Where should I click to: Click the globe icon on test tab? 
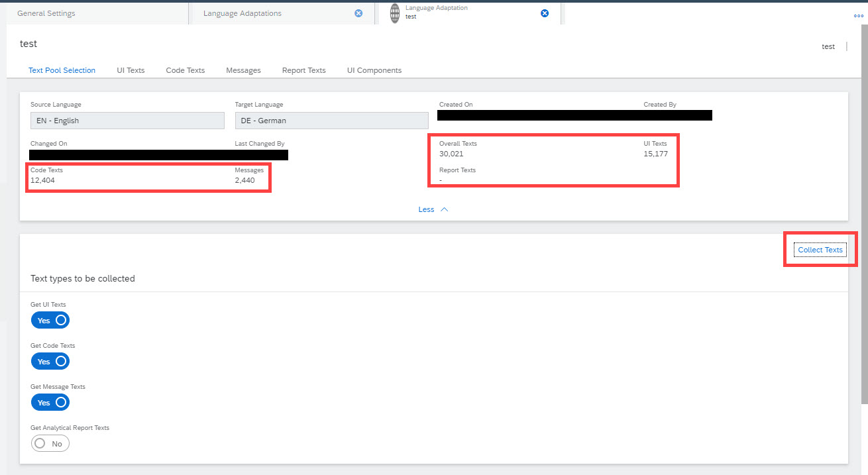(395, 13)
